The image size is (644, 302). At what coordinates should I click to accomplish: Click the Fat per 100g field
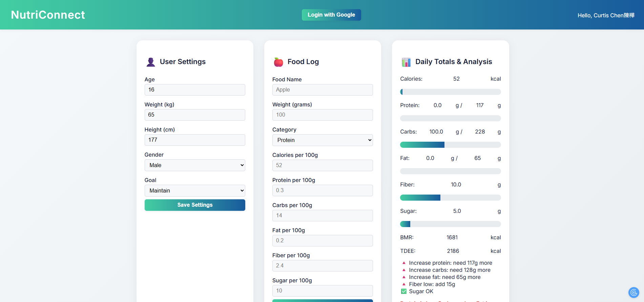pyautogui.click(x=323, y=241)
